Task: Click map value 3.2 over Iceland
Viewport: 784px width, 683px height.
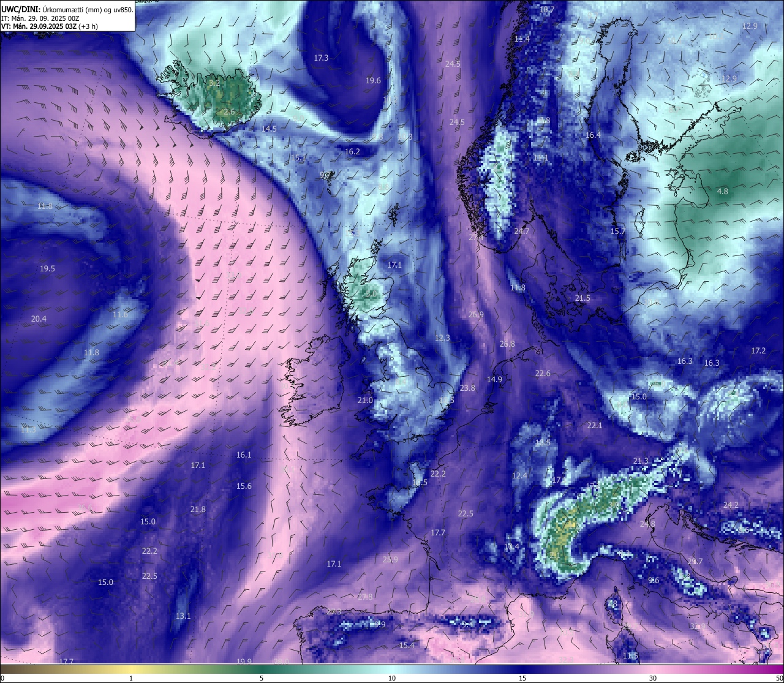Action: 214,83
